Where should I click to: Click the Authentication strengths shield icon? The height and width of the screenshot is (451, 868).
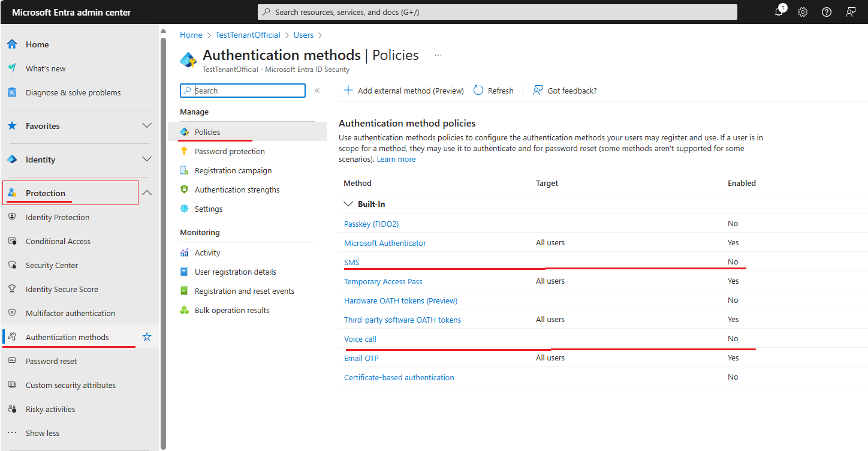[185, 190]
